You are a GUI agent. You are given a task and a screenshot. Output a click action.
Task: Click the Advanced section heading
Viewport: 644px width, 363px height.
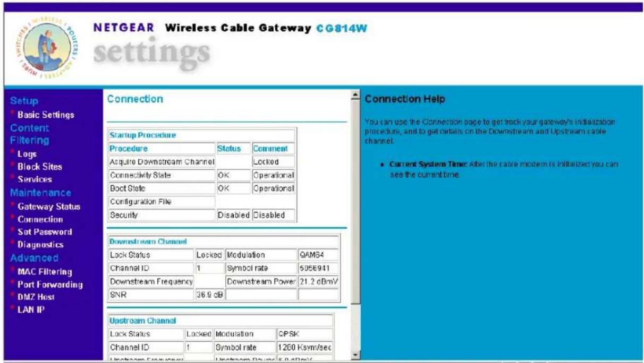coord(35,258)
